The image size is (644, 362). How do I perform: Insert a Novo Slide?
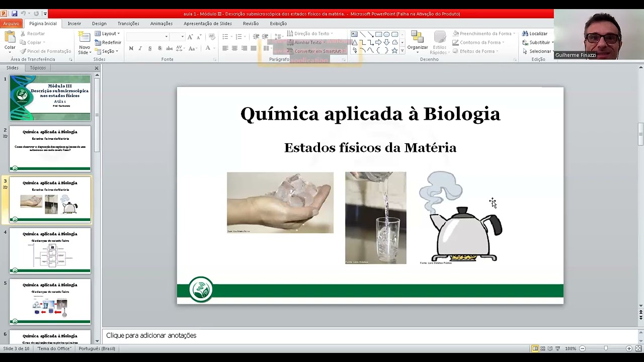click(x=84, y=43)
